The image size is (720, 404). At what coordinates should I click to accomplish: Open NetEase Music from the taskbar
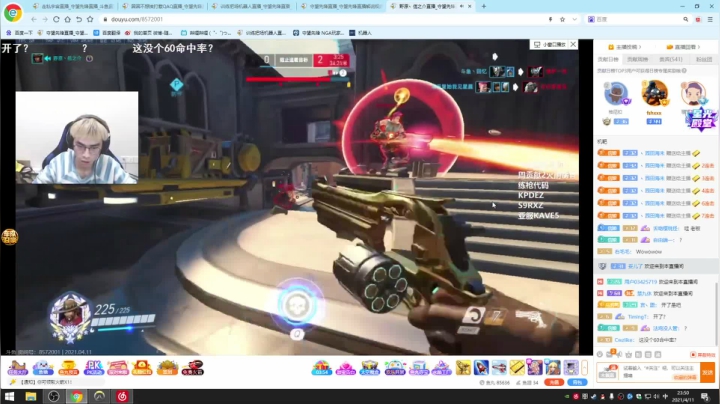pos(122,396)
